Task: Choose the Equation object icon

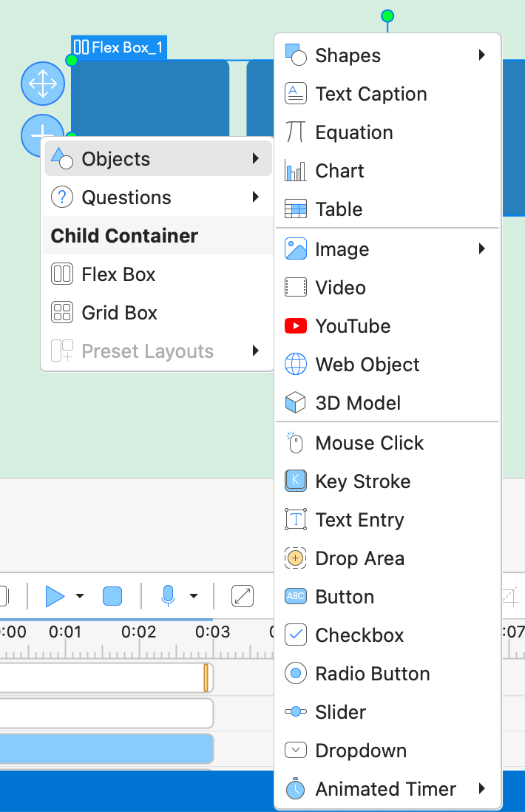Action: pyautogui.click(x=296, y=132)
